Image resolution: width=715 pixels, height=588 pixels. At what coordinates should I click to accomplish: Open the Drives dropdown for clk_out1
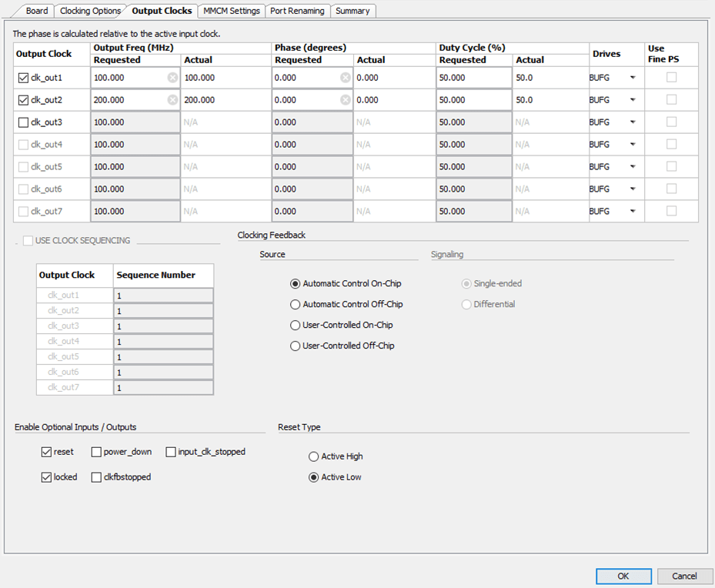pos(633,78)
